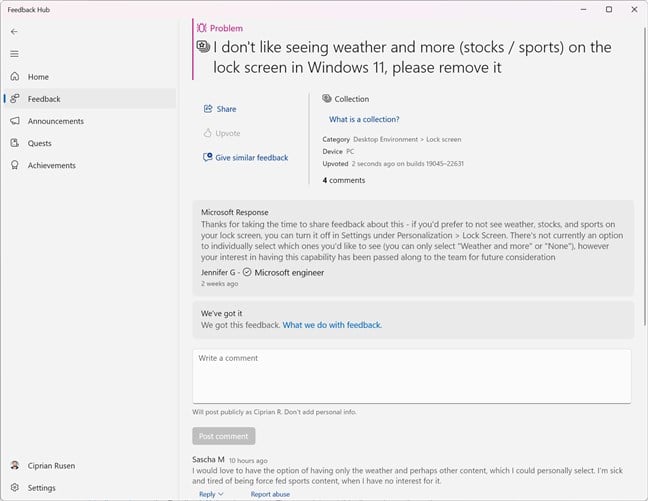Click the Achievements ribbon icon
Image resolution: width=648 pixels, height=501 pixels.
tap(15, 165)
